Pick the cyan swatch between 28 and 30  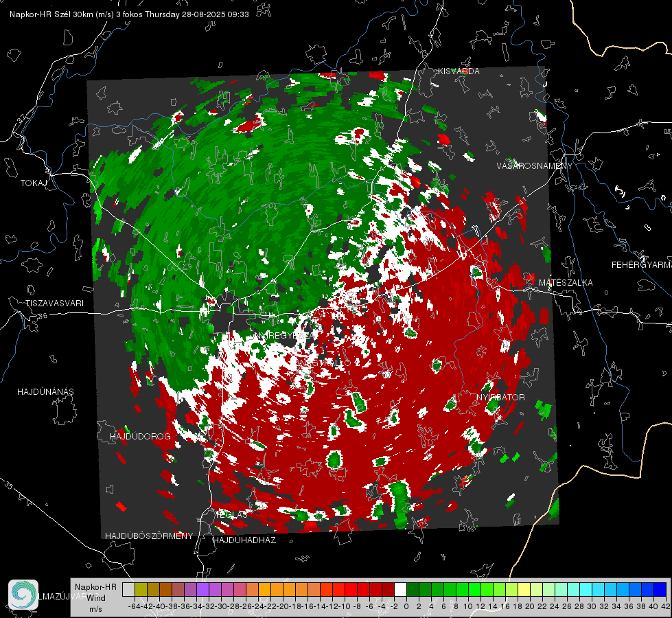pyautogui.click(x=586, y=589)
